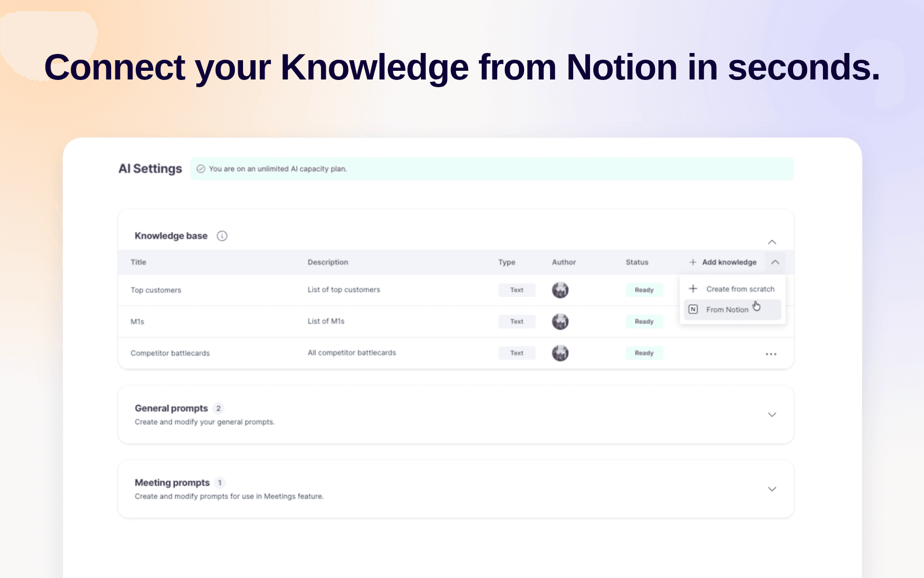Screen dimensions: 924x578
Task: Click the Text type tag for M1s
Action: pos(517,322)
